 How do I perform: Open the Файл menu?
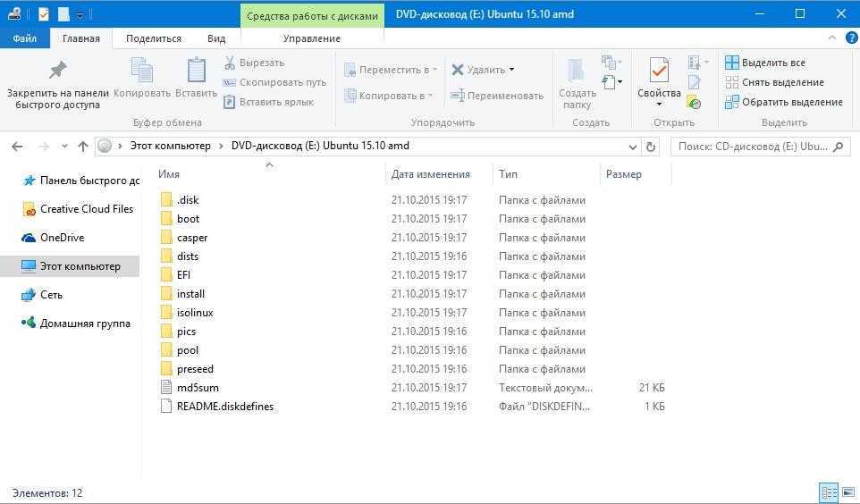[x=25, y=38]
